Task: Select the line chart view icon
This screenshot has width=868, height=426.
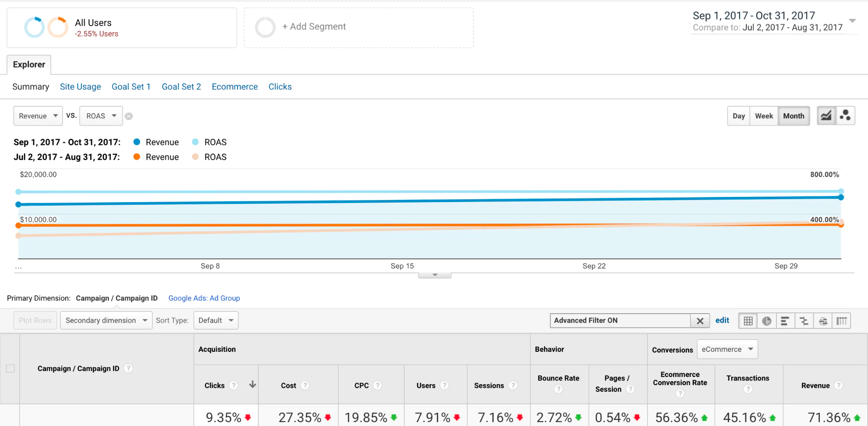Action: (826, 116)
